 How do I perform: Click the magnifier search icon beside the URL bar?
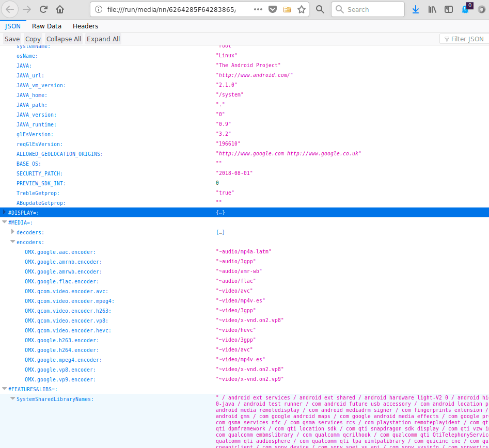320,9
